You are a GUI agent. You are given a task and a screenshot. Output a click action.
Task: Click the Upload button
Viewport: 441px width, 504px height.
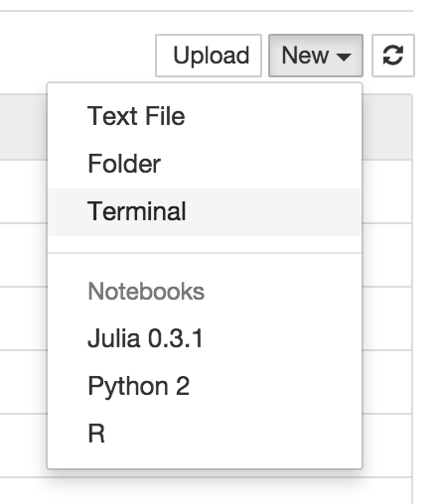tap(209, 56)
